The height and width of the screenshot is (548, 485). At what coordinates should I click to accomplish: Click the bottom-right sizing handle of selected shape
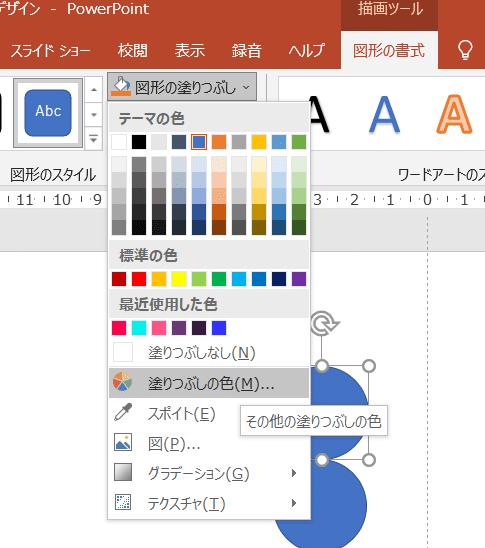[x=369, y=460]
